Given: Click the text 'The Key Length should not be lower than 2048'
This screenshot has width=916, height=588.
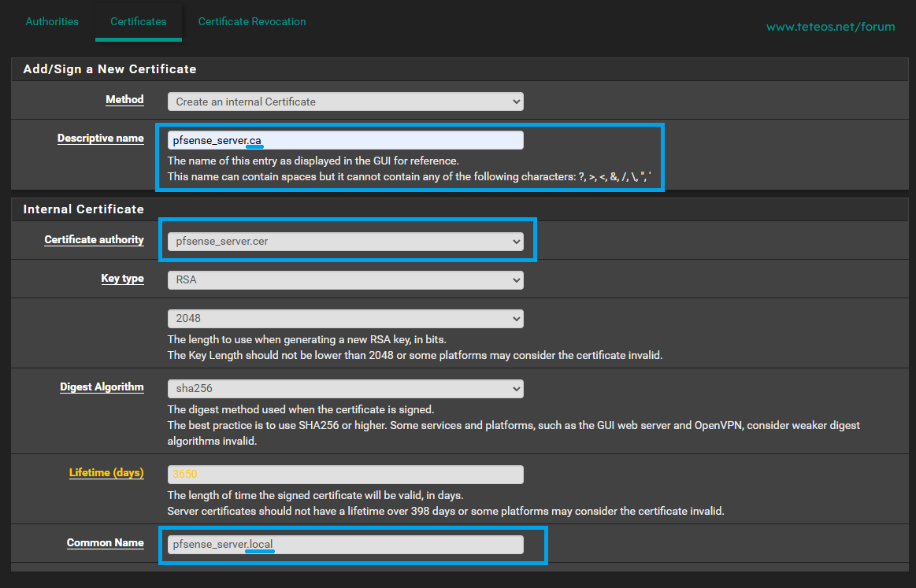Looking at the screenshot, I should tap(280, 355).
